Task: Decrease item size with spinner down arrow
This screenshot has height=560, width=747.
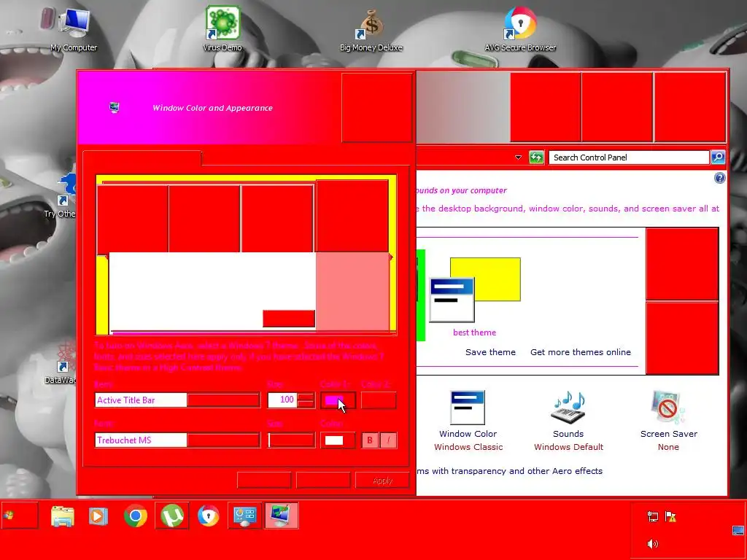Action: 306,404
